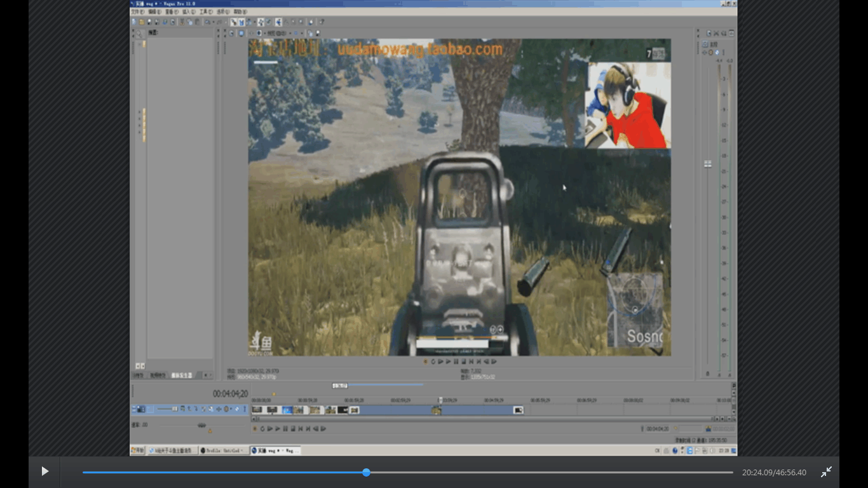Click the cursor position timecode field
Viewport: 868px width, 488px height.
click(230, 394)
